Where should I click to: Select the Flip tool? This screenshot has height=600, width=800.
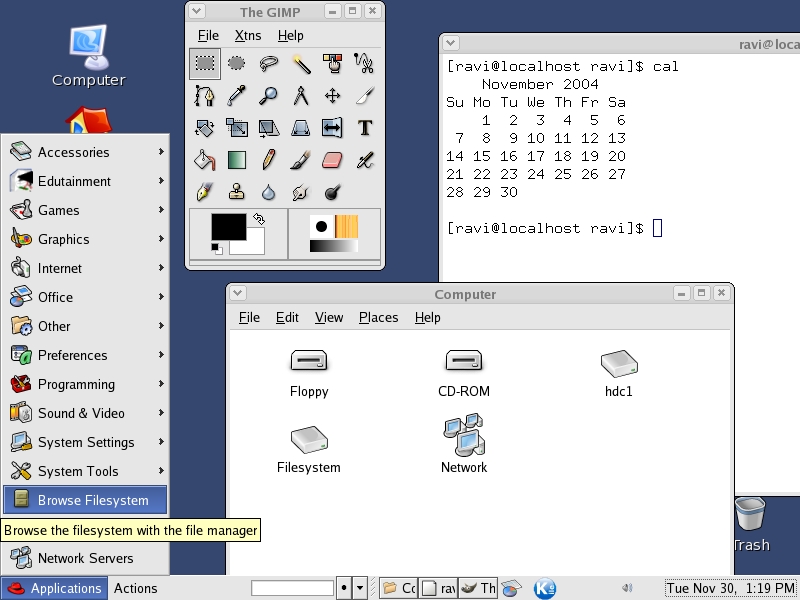pos(333,128)
